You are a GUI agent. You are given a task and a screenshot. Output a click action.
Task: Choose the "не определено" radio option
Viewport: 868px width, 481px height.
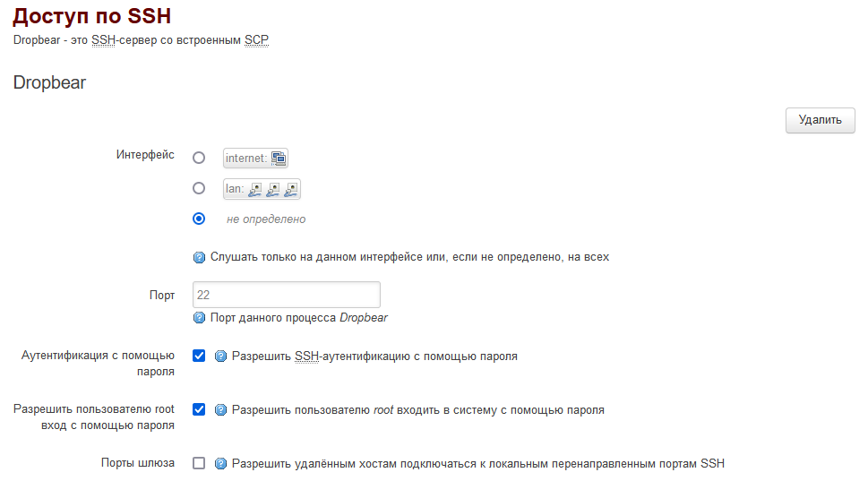pos(199,219)
